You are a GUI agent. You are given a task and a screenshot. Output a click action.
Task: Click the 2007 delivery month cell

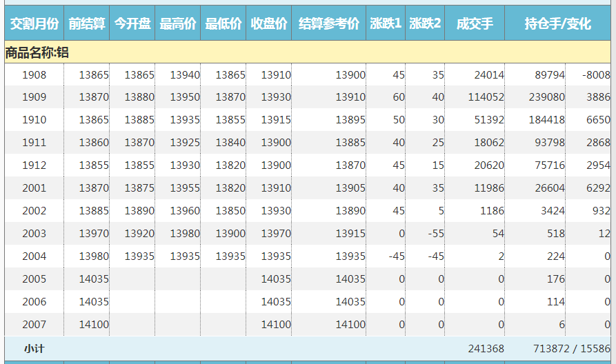pyautogui.click(x=34, y=325)
